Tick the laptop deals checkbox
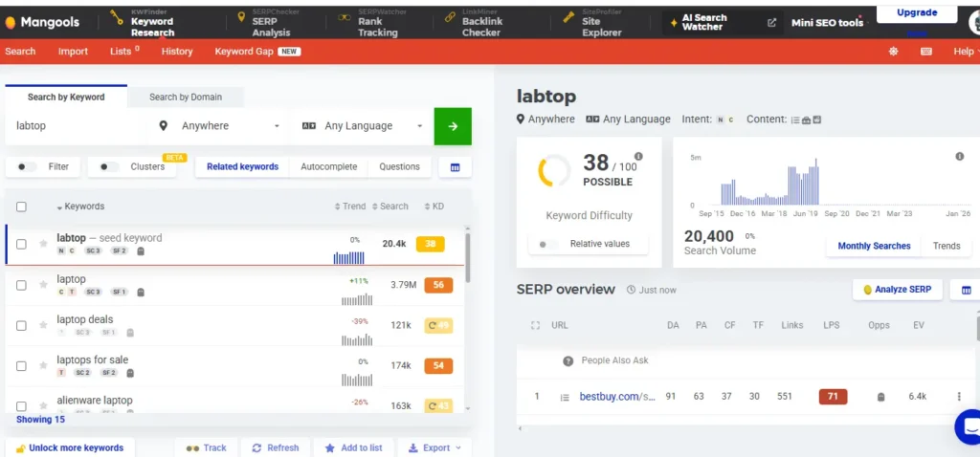The width and height of the screenshot is (980, 457). coord(21,325)
